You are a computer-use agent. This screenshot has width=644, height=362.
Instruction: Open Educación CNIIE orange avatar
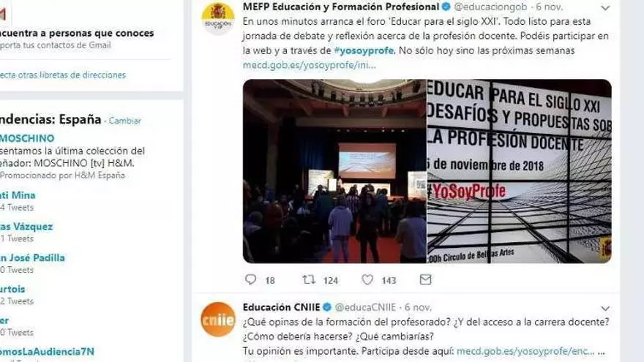click(217, 320)
